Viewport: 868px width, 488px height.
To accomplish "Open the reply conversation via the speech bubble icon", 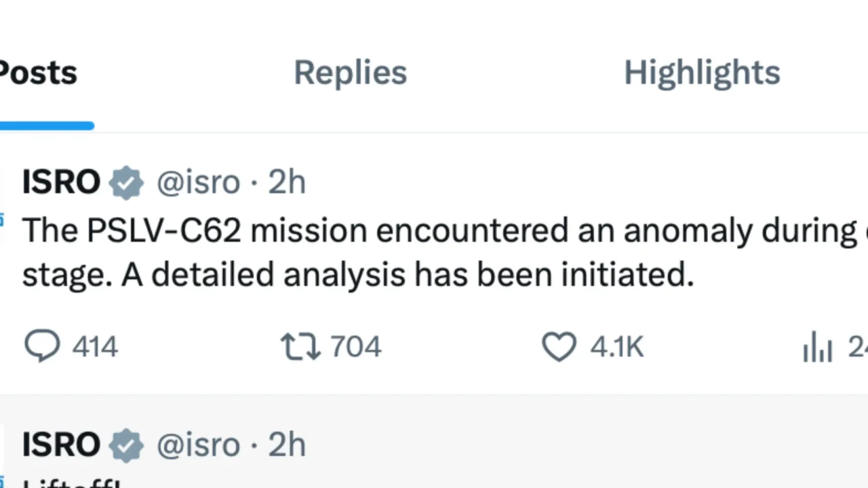I will click(43, 346).
